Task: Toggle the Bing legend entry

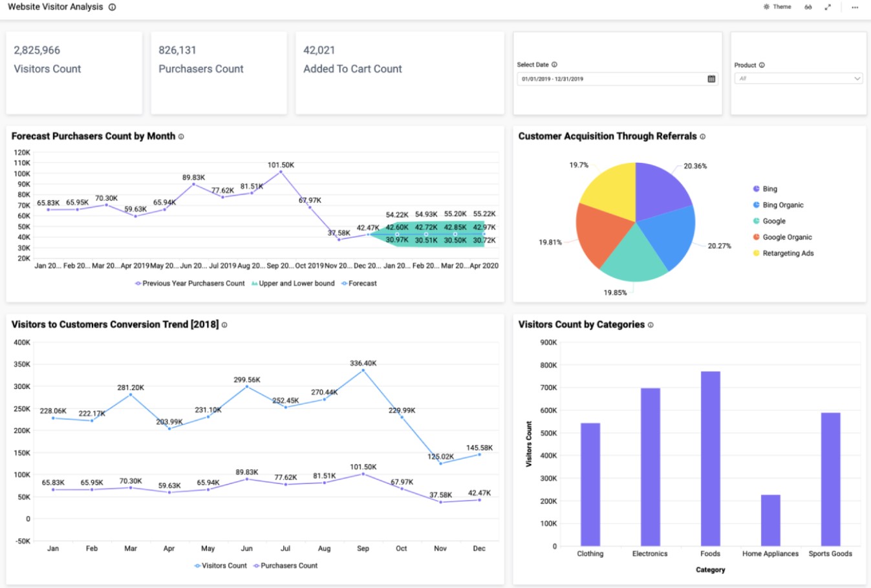Action: (x=765, y=189)
